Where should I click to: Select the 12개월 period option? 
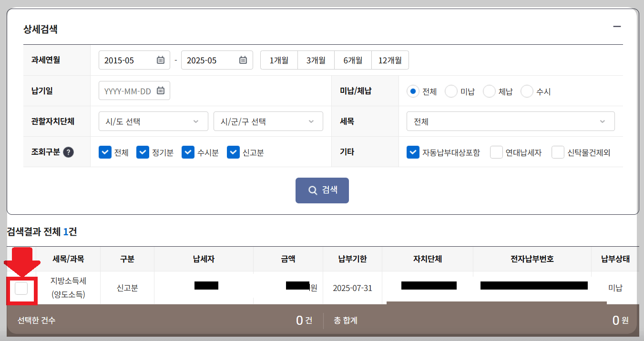click(x=390, y=60)
